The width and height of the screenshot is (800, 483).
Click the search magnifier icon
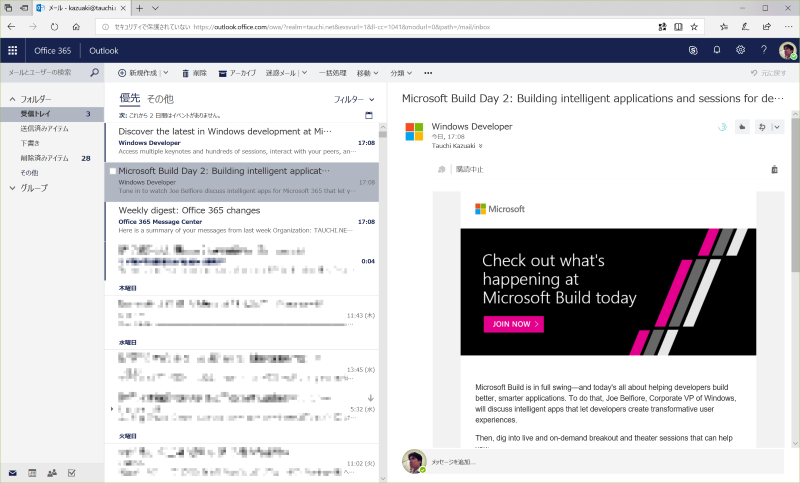point(94,72)
